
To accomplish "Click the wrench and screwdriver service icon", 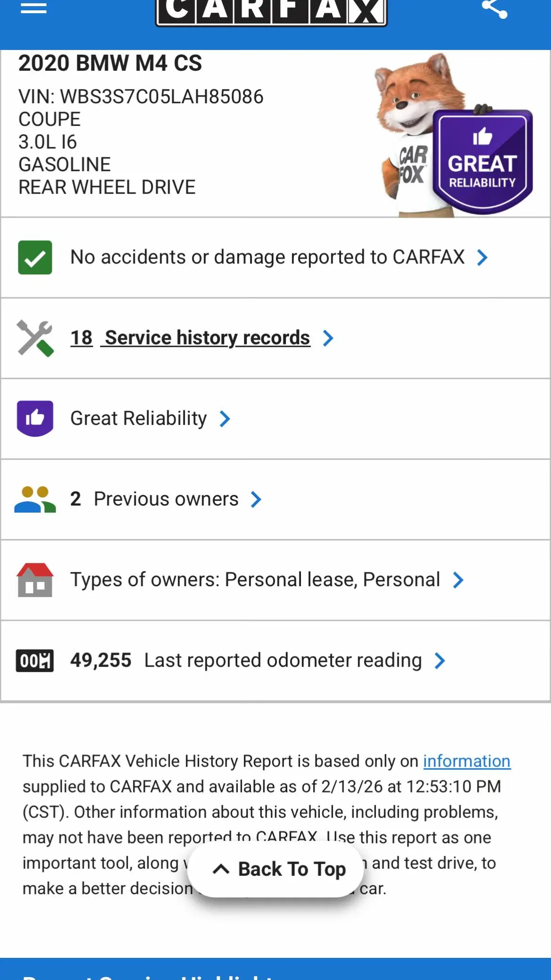I will 35,338.
